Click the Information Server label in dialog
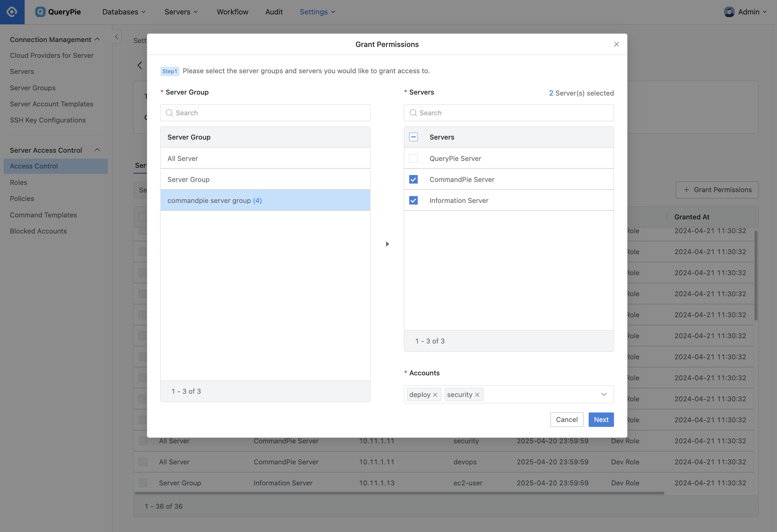The image size is (777, 532). coord(459,200)
